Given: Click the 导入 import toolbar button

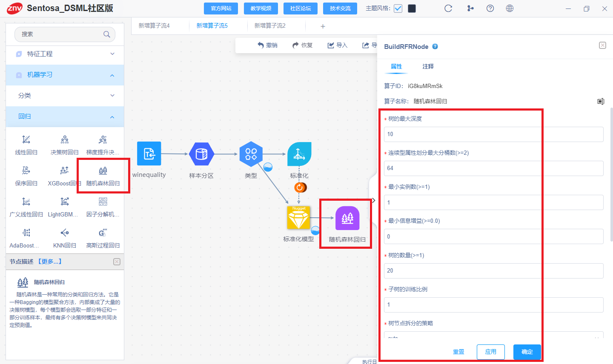Looking at the screenshot, I should pos(338,45).
